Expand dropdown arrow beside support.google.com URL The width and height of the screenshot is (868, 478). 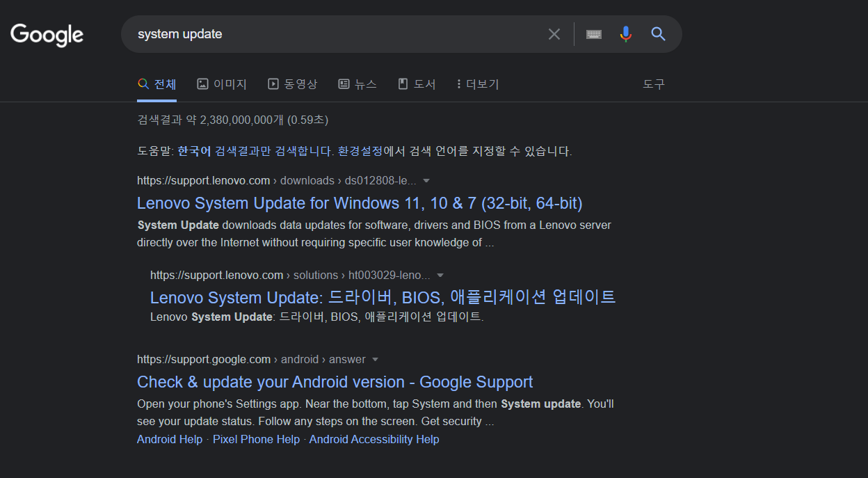click(x=375, y=360)
